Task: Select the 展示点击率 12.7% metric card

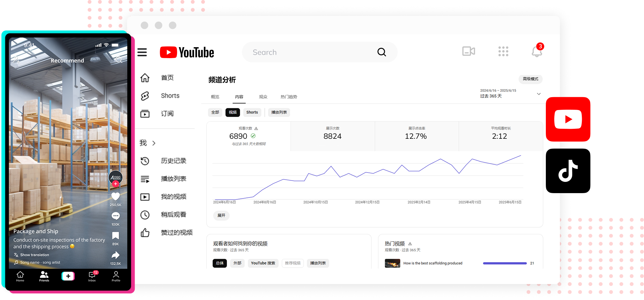Action: tap(417, 136)
